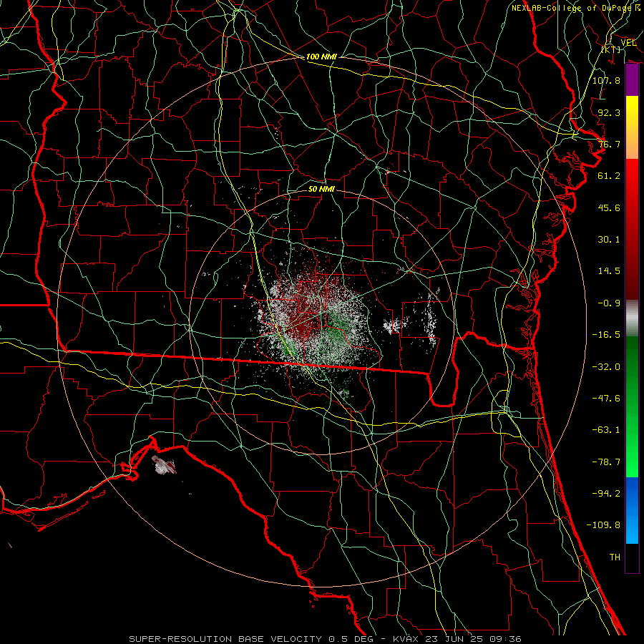The image size is (644, 644).
Task: Click the 76.7 value on velocity scale
Action: point(609,144)
